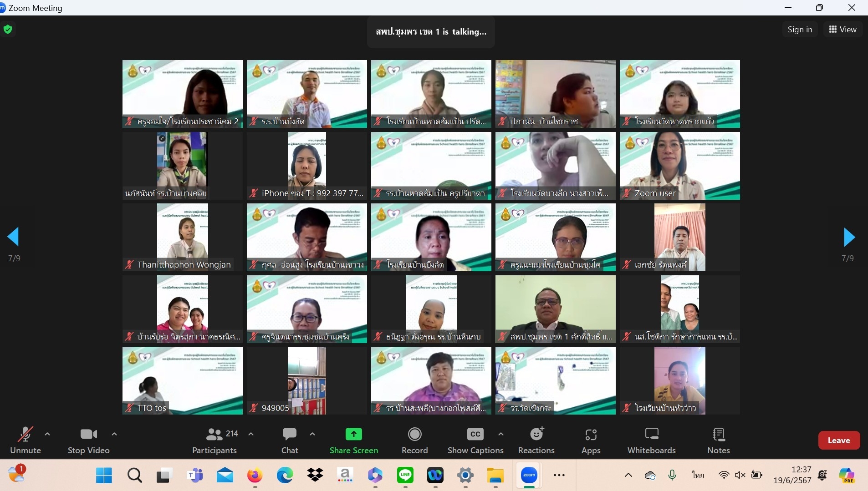
Task: Unmute the microphone
Action: (26, 440)
